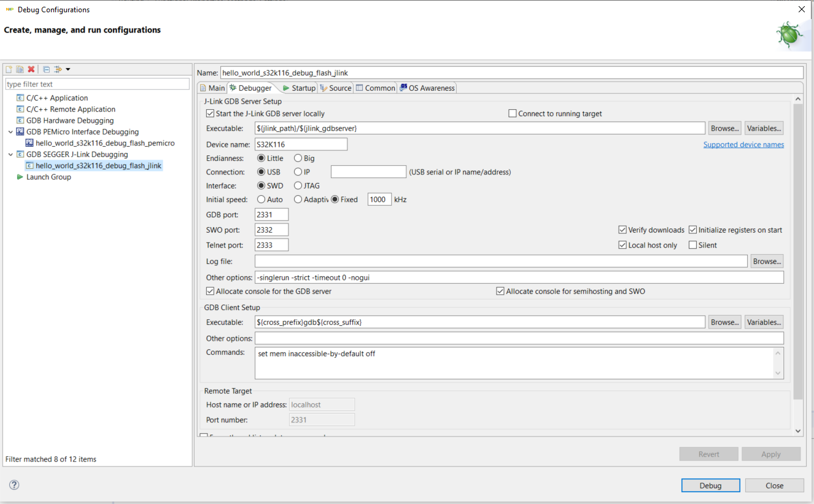Viewport: 814px width, 504px height.
Task: Click the filter launch configurations icon
Action: [x=58, y=69]
